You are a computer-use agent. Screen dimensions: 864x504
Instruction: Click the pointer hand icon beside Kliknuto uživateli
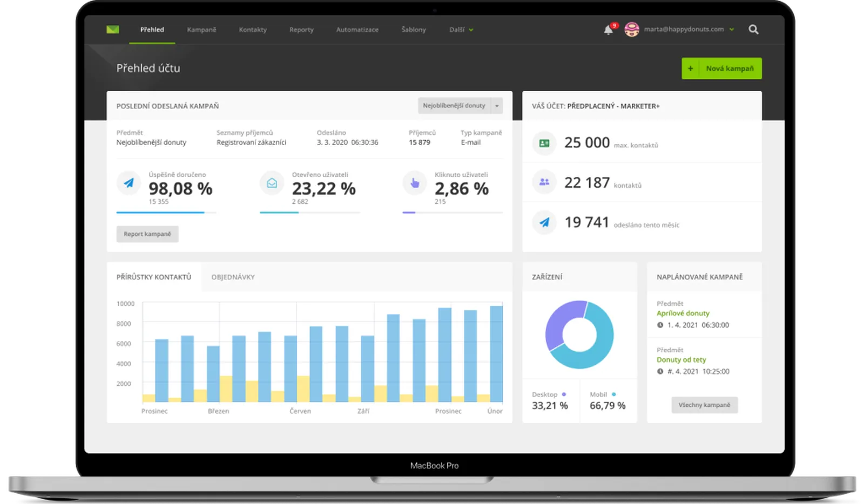tap(414, 183)
